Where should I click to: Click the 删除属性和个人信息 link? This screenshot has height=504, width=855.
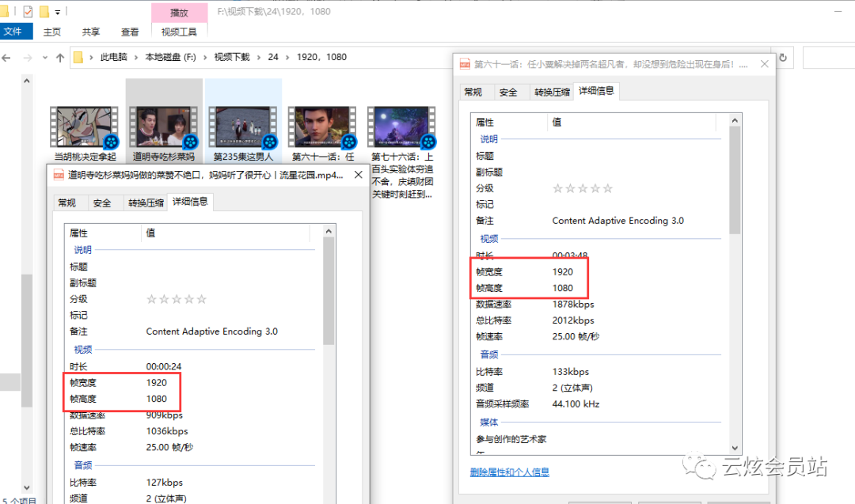tap(510, 472)
